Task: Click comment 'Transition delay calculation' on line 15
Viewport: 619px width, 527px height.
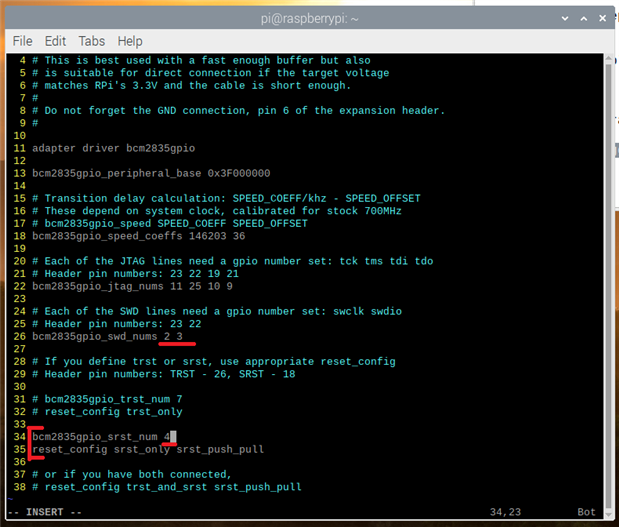Action: [135, 198]
